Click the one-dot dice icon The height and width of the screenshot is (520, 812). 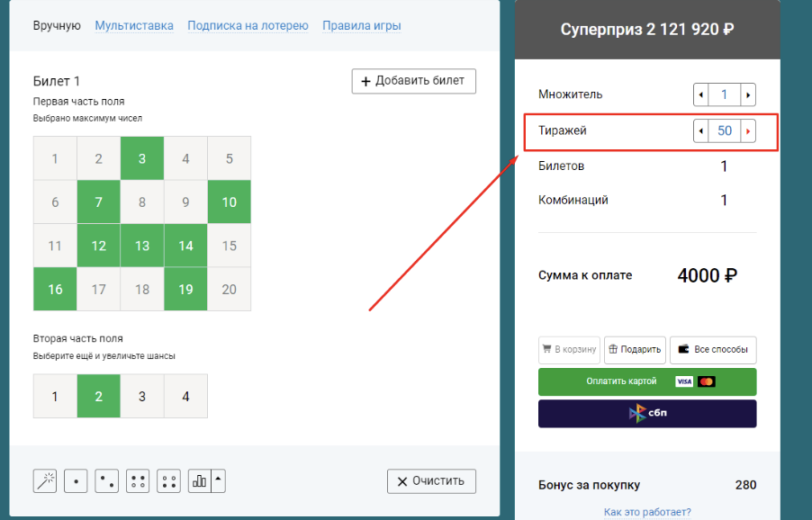click(76, 481)
